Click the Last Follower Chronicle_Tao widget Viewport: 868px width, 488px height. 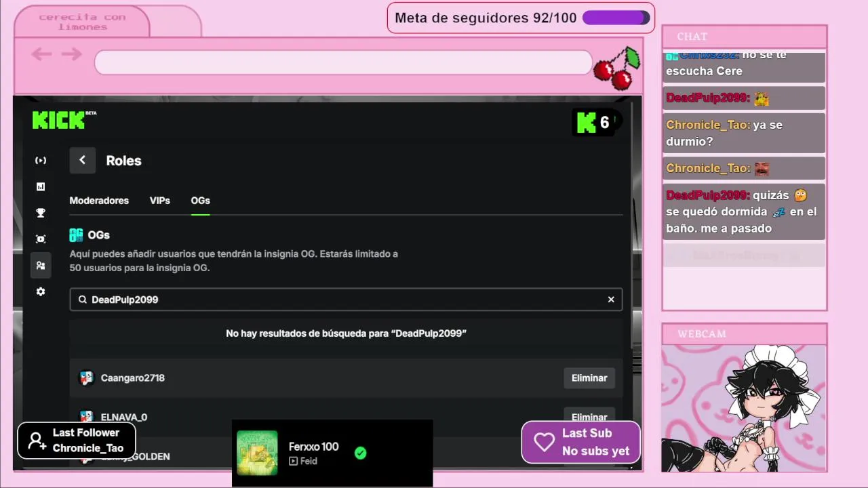pos(76,441)
